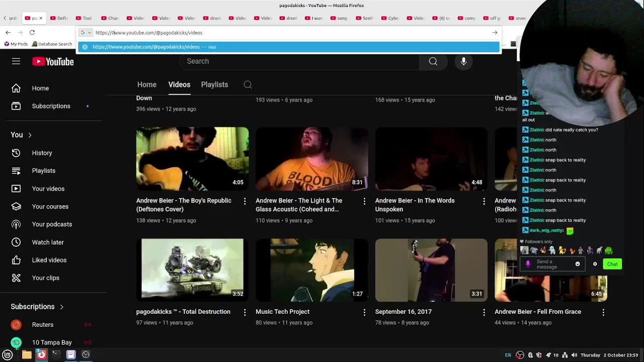Open options for Fell From Grace video
The image size is (644, 362).
(x=603, y=312)
